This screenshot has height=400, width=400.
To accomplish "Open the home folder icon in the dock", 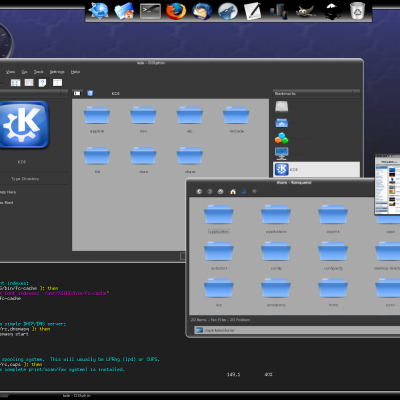I will 124,11.
